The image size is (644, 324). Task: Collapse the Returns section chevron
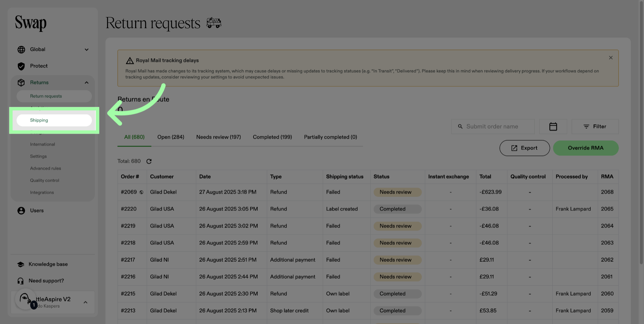click(x=87, y=83)
